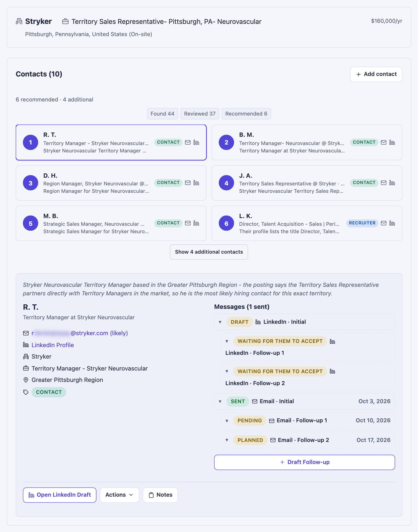Screen dimensions: 418x532
Task: Click the email icon on D. H. card
Action: pos(188,183)
